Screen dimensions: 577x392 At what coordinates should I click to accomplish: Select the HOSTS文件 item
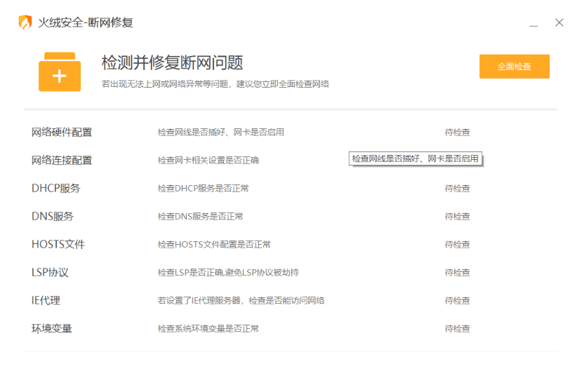click(58, 244)
